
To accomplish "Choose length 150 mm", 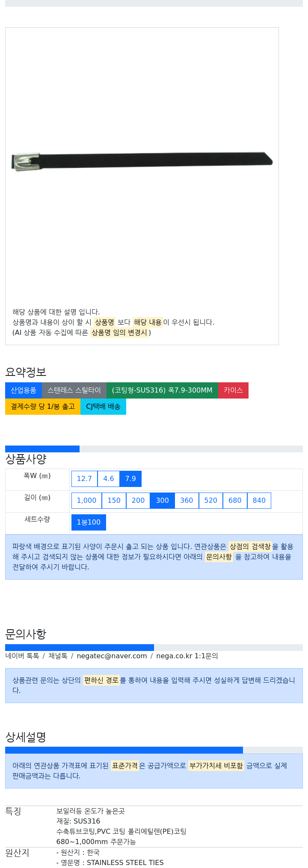I will click(x=114, y=501).
